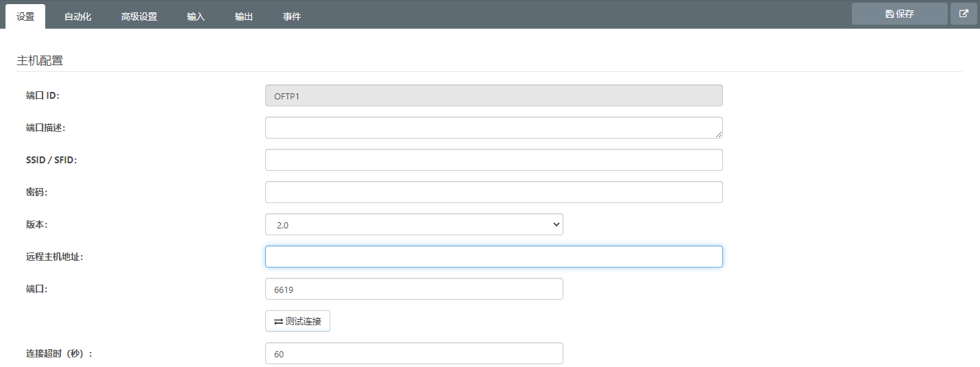
Task: Expand the 版本 dropdown showing 2.0
Action: [414, 224]
